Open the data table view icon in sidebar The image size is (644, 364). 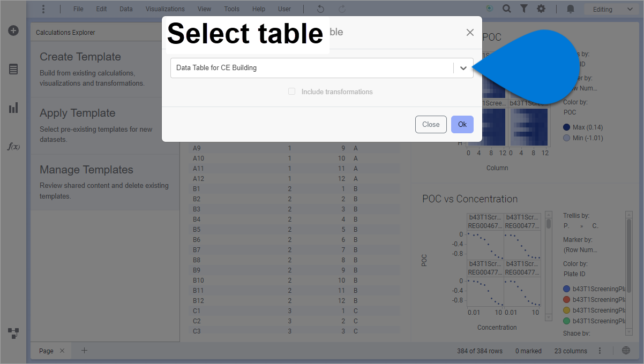coord(13,69)
